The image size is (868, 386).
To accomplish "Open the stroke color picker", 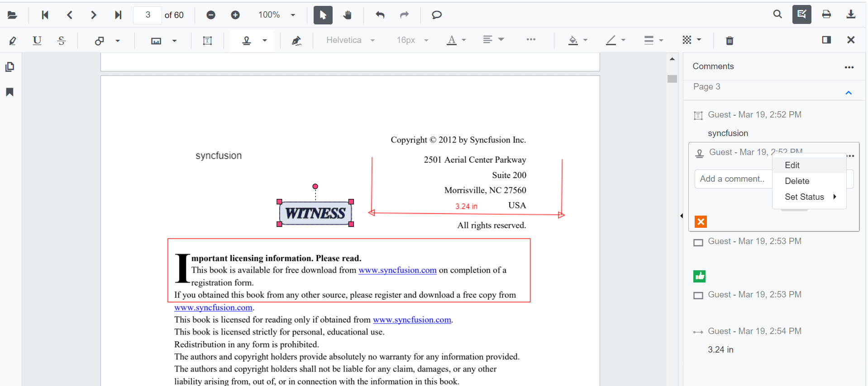I will tap(616, 40).
